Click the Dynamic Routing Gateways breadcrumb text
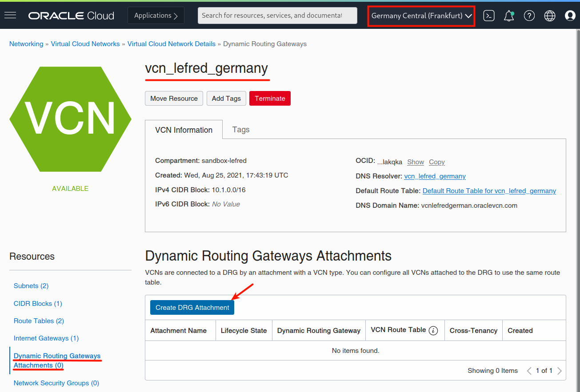This screenshot has height=392, width=580. pyautogui.click(x=265, y=44)
